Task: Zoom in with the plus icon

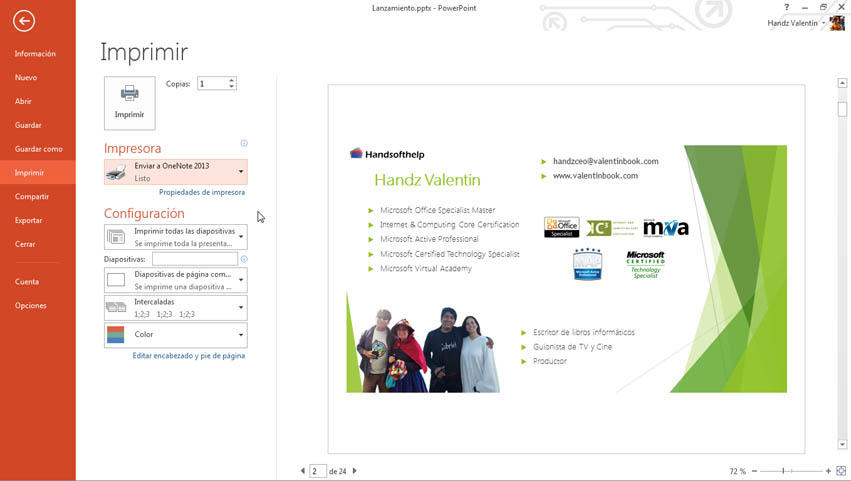Action: (828, 471)
